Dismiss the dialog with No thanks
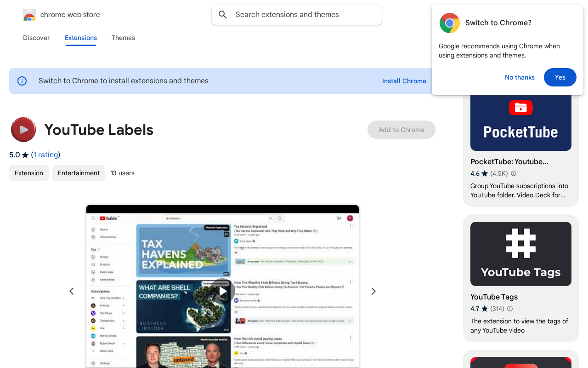588x368 pixels. point(520,77)
